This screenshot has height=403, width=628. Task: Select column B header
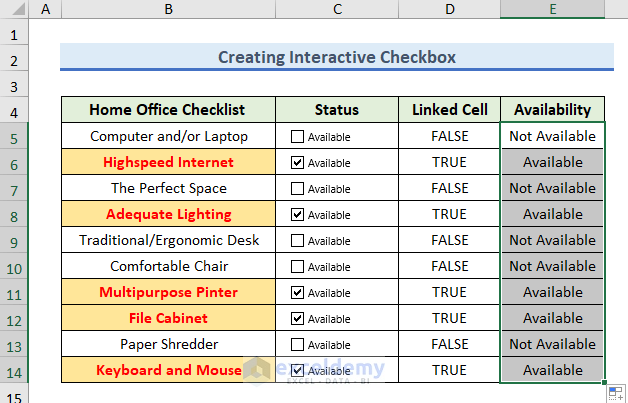coord(168,10)
